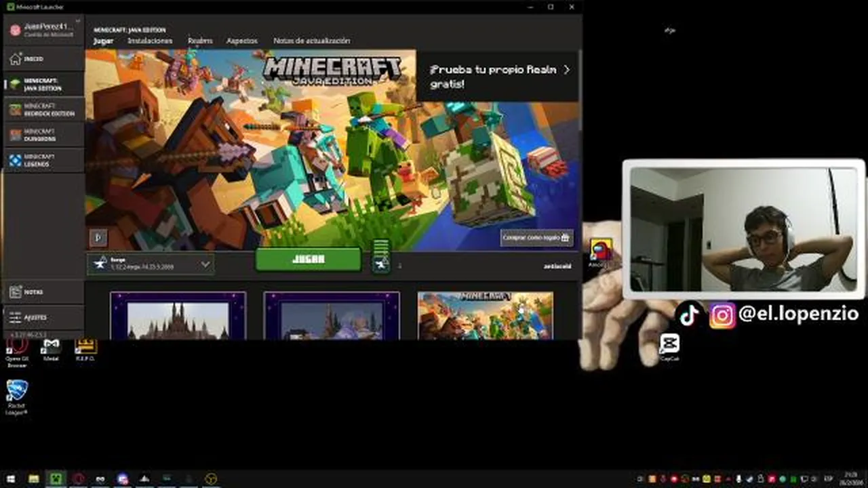Switch to the Instalaciones tab
The width and height of the screenshot is (868, 488).
click(x=150, y=41)
